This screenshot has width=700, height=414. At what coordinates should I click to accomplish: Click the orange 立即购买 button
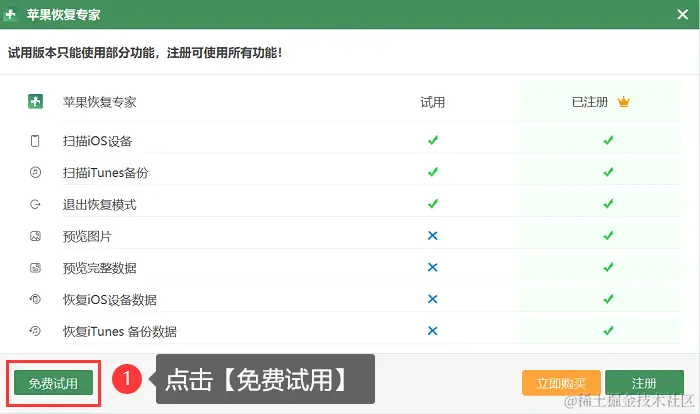coord(561,383)
